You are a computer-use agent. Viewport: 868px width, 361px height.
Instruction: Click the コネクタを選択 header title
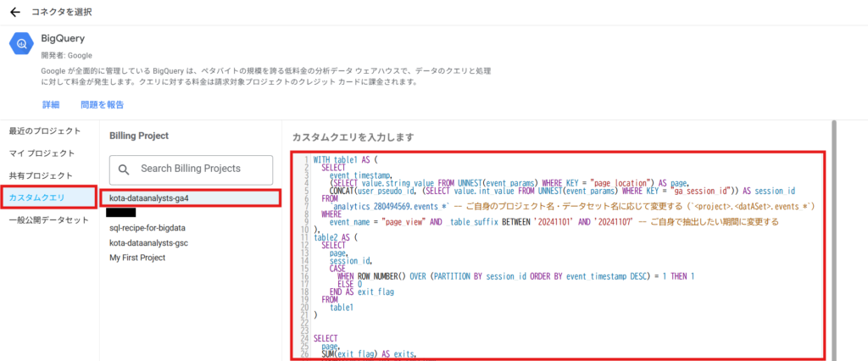coord(61,12)
